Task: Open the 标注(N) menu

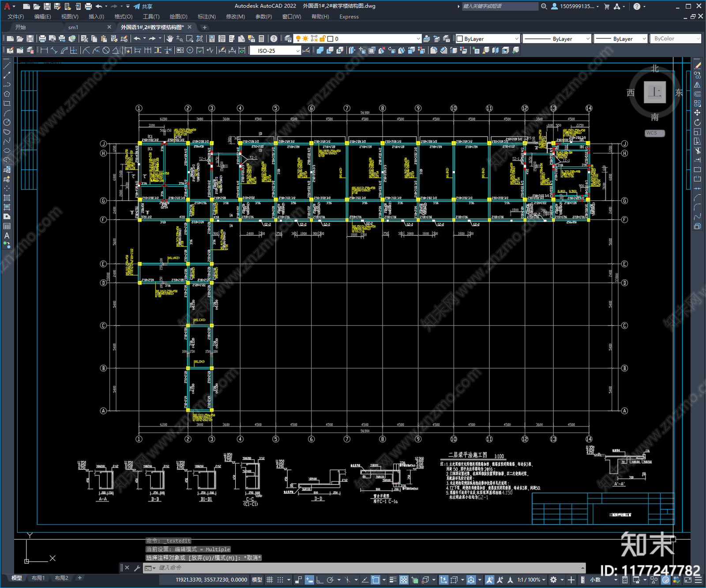Action: click(207, 17)
